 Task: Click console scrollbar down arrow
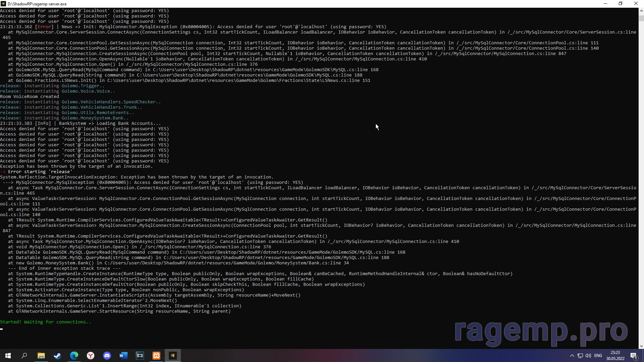[641, 346]
